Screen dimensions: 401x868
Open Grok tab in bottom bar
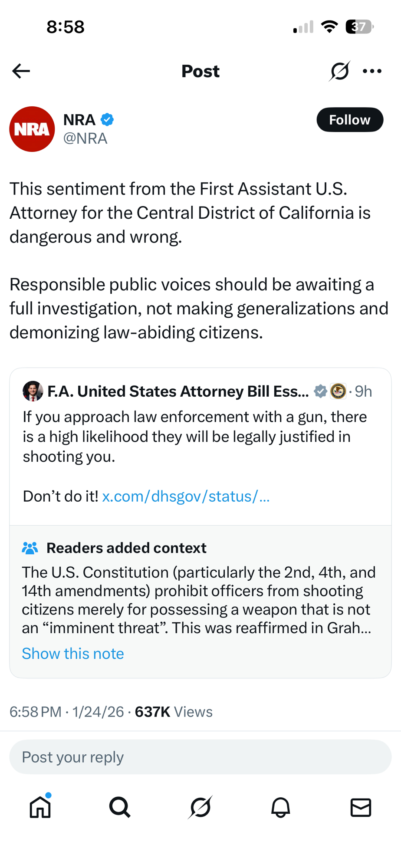coord(200,807)
